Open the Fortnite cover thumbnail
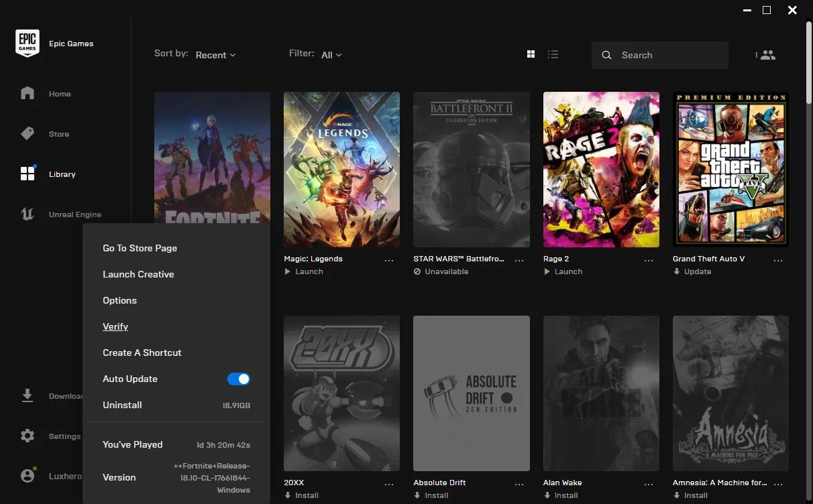Screen dimensions: 813x504 [x=212, y=158]
